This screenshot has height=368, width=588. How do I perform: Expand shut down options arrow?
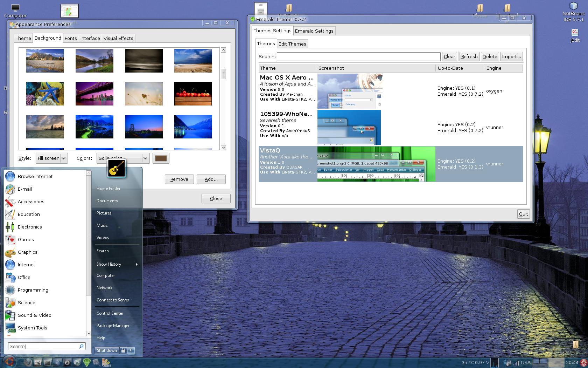pyautogui.click(x=131, y=350)
